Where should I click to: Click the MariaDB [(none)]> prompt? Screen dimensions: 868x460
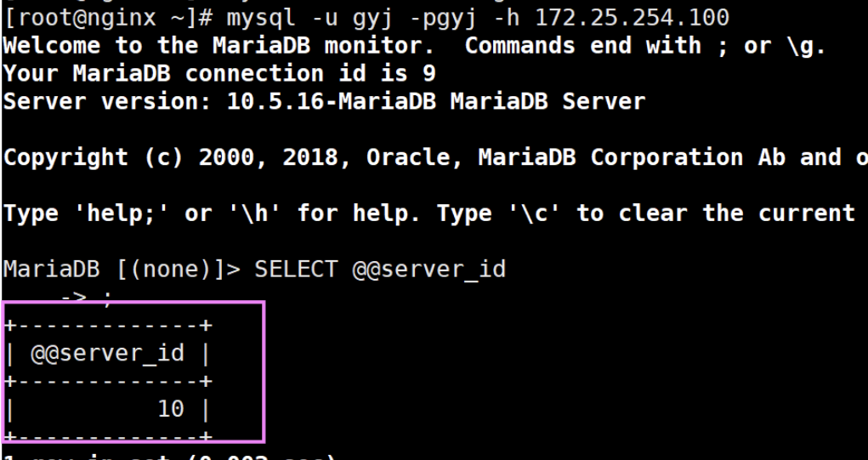(x=122, y=270)
